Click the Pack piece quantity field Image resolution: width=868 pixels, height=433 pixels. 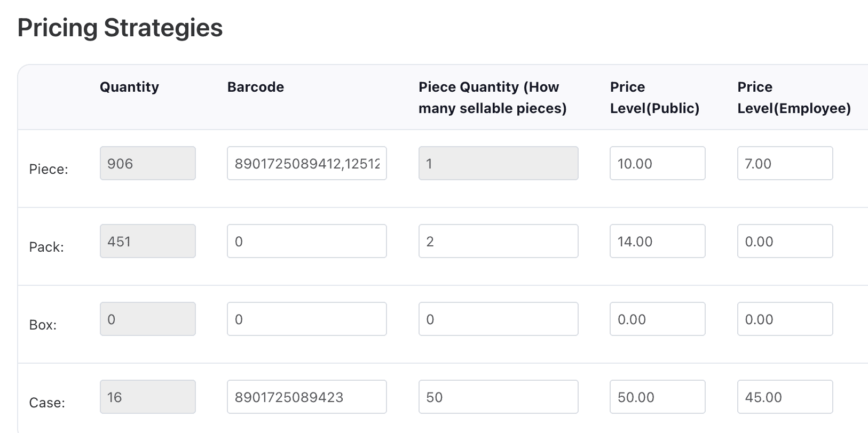click(x=498, y=241)
